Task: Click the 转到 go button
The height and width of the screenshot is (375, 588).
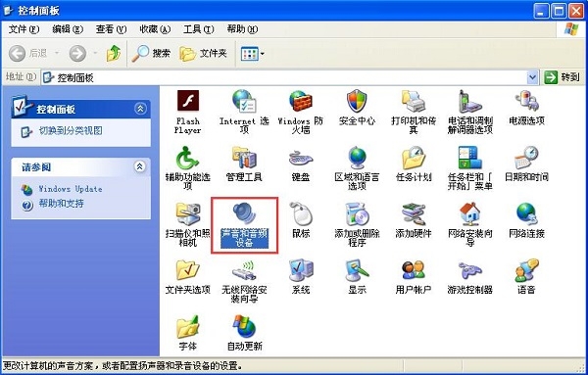Action: click(x=563, y=77)
